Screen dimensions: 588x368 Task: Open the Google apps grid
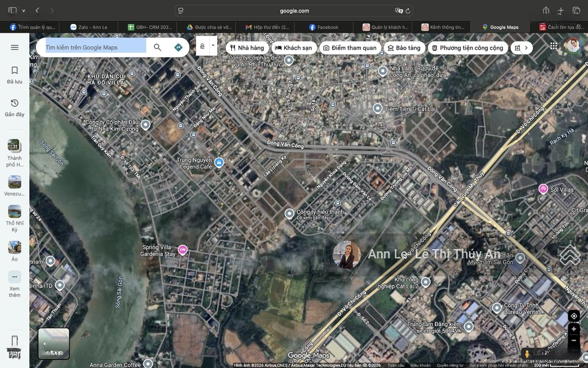click(x=554, y=46)
